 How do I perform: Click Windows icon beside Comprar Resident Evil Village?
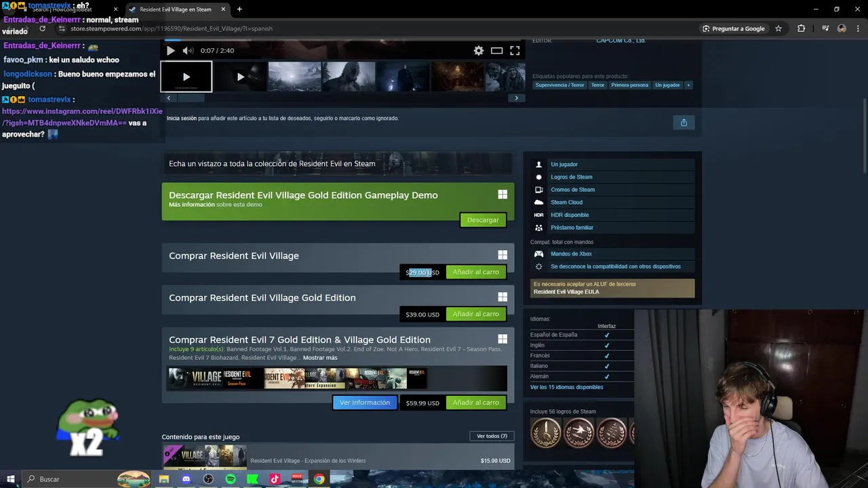(502, 255)
